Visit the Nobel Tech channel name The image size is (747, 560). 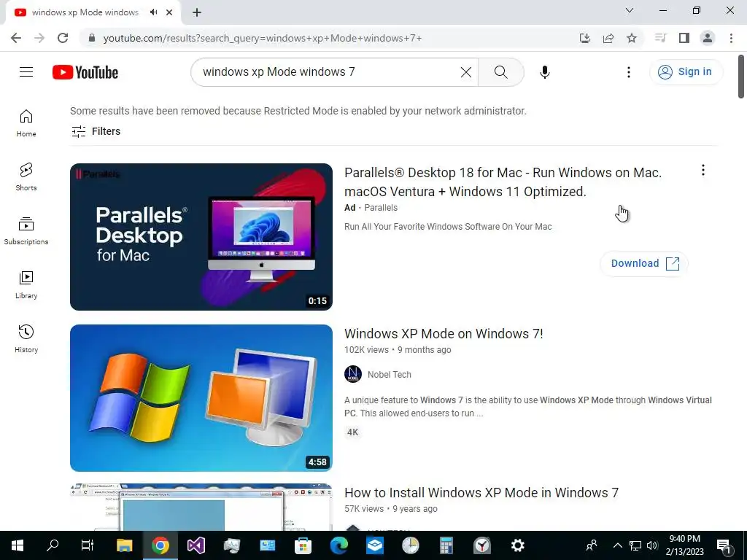coord(390,375)
